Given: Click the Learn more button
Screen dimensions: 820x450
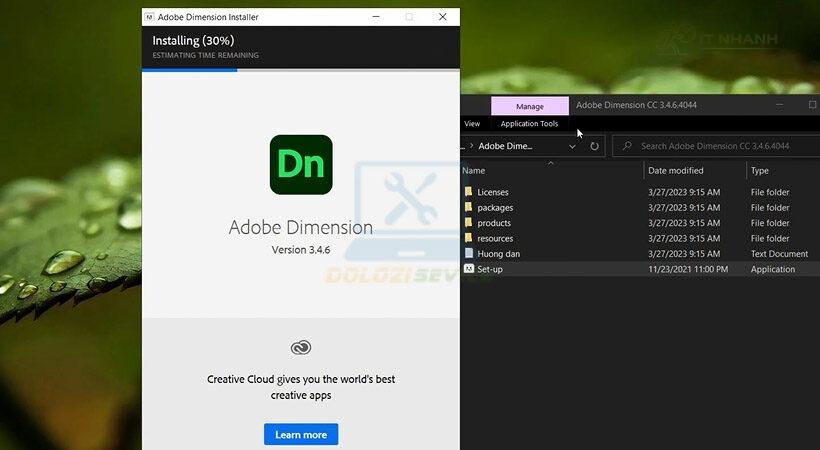Looking at the screenshot, I should 301,435.
